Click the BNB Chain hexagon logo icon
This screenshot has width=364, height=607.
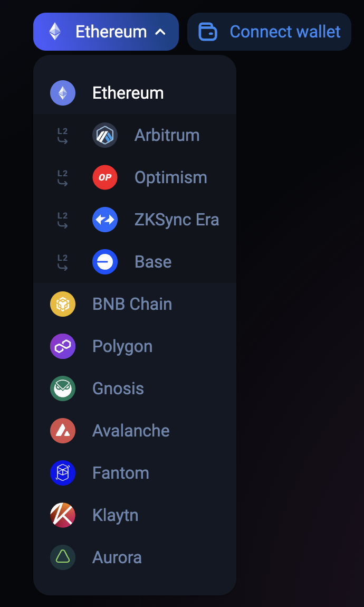click(62, 304)
